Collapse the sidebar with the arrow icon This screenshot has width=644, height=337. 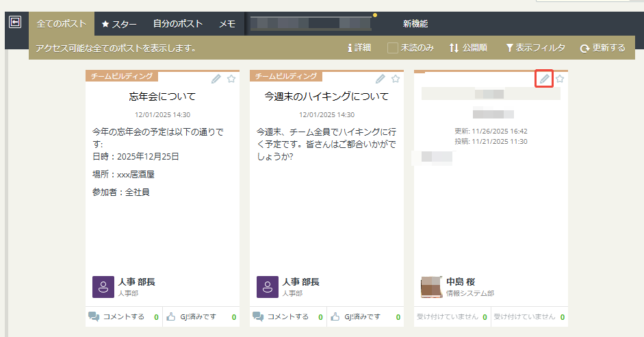pos(15,22)
